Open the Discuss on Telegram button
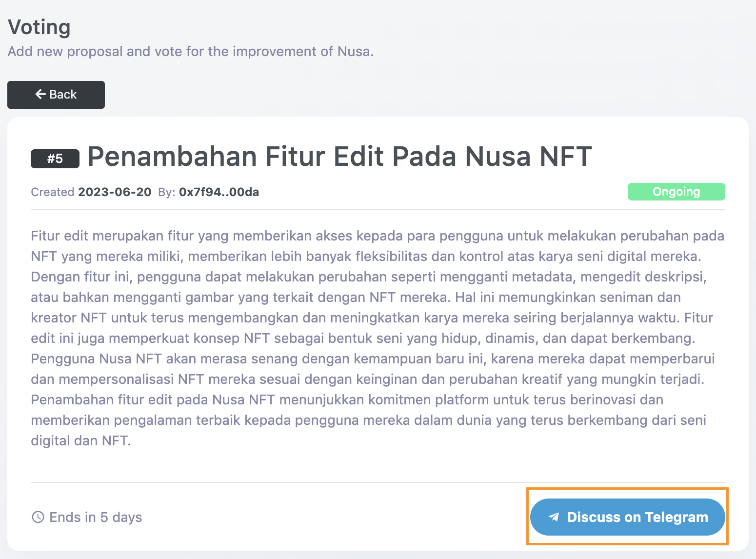The width and height of the screenshot is (756, 559). pos(627,517)
